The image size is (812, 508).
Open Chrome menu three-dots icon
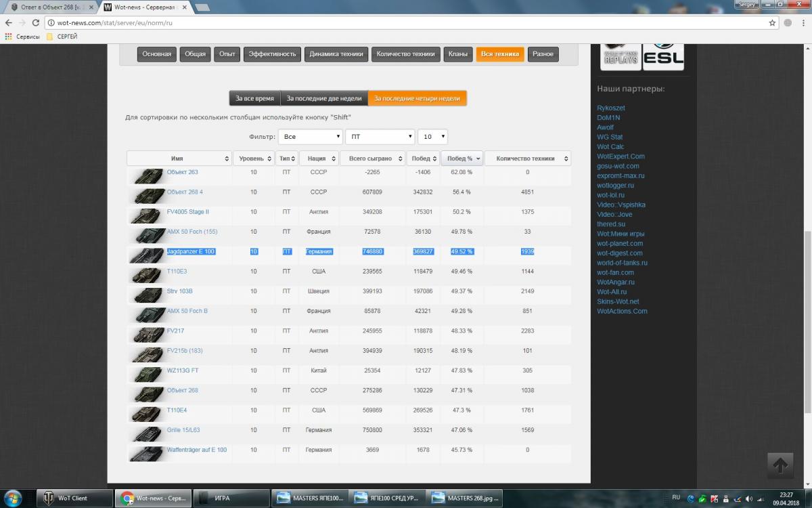(803, 22)
